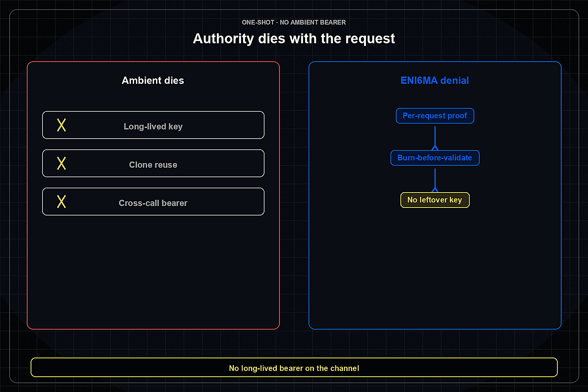Click the No leftover key node
This screenshot has width=588, height=392.
click(435, 200)
